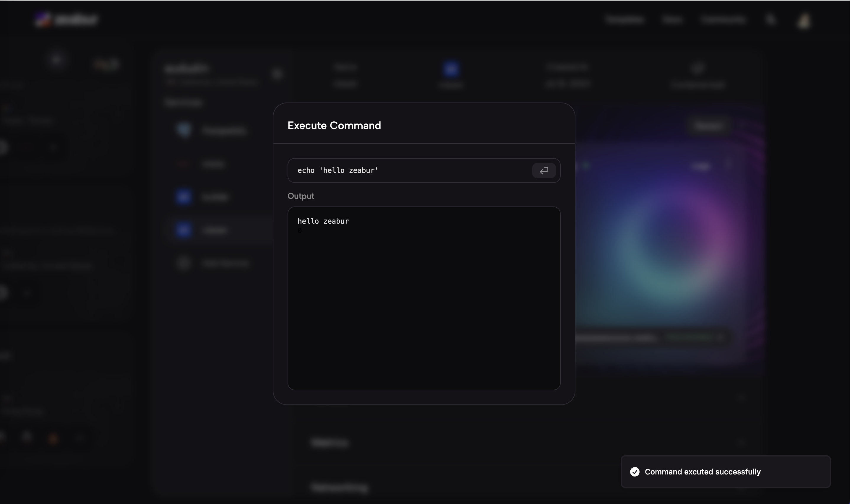
Task: Expand the Metrics section below the dialog
Action: pos(330,443)
